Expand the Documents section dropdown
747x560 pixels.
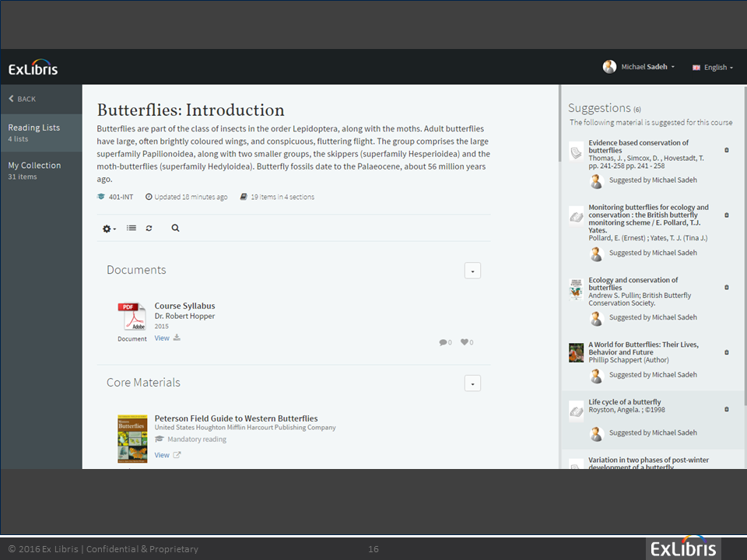click(x=472, y=271)
